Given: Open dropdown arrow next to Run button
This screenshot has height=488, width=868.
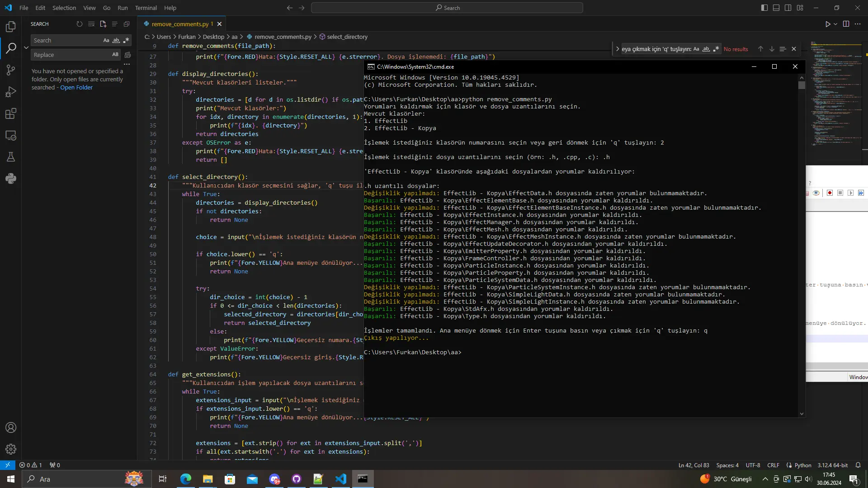Looking at the screenshot, I should pyautogui.click(x=835, y=24).
